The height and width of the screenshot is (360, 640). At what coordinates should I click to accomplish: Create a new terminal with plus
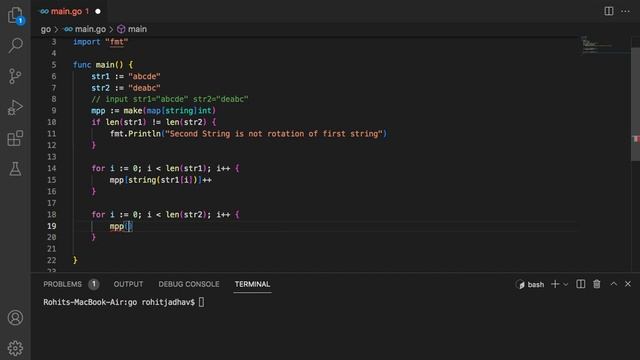point(555,284)
